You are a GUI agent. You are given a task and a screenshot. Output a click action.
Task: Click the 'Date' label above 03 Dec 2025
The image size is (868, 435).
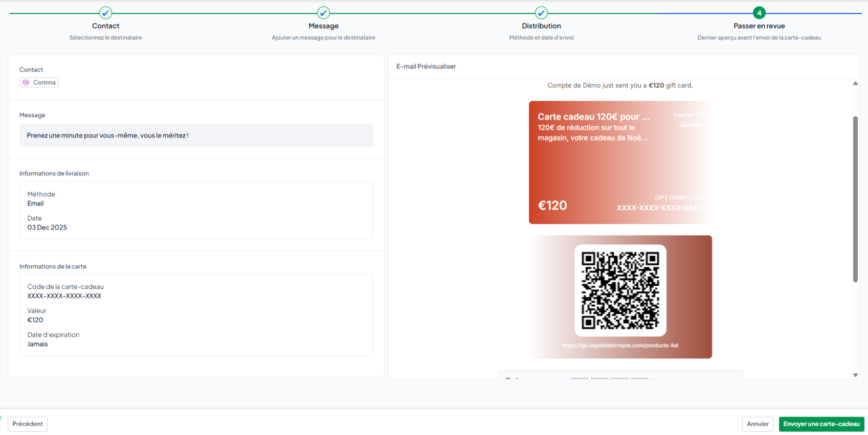[x=35, y=218]
